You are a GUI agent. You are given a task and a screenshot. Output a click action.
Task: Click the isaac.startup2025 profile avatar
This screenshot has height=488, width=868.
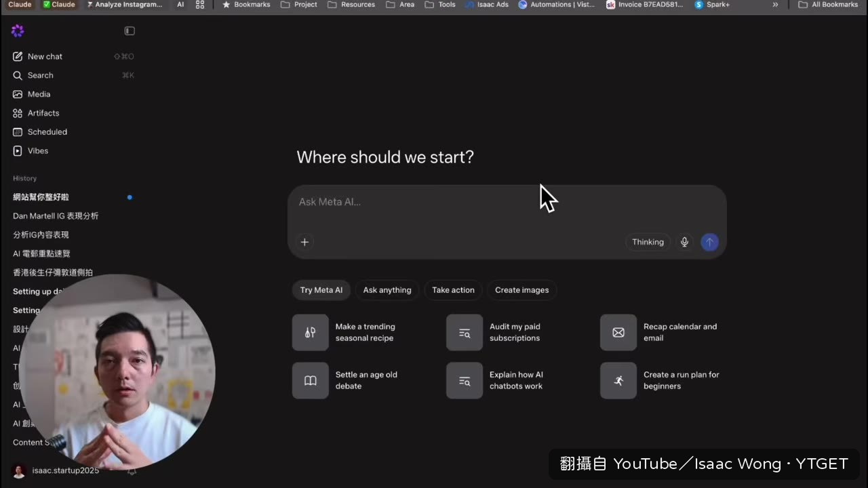(x=19, y=470)
